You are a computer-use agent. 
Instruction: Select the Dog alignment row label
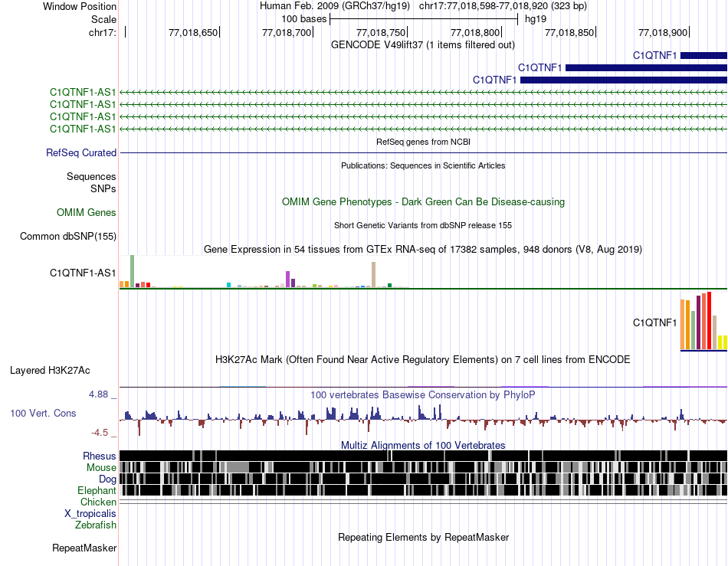click(x=107, y=479)
